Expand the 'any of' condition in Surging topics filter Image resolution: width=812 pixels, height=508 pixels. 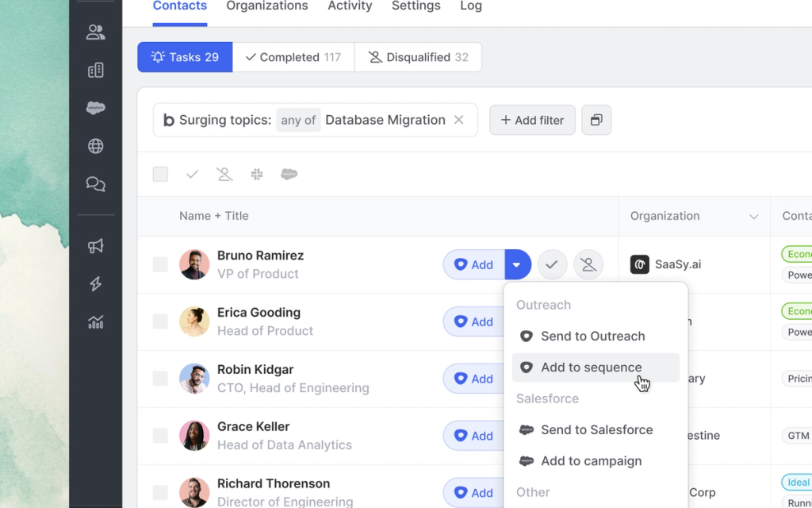(x=298, y=120)
